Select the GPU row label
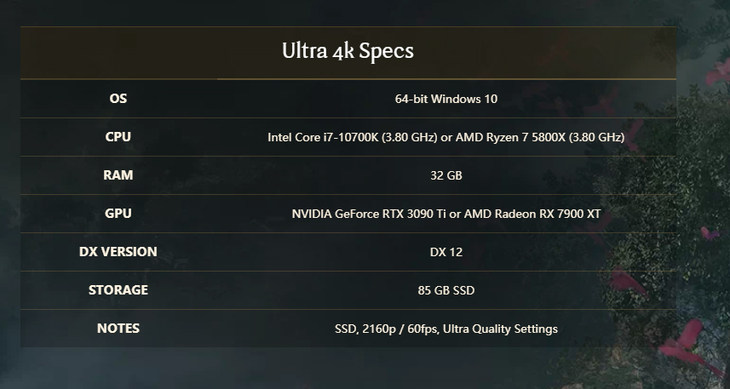Image resolution: width=730 pixels, height=389 pixels. click(x=118, y=214)
